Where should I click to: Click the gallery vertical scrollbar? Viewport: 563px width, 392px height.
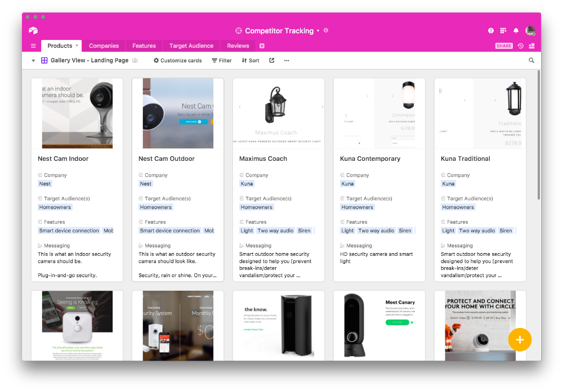[x=539, y=135]
